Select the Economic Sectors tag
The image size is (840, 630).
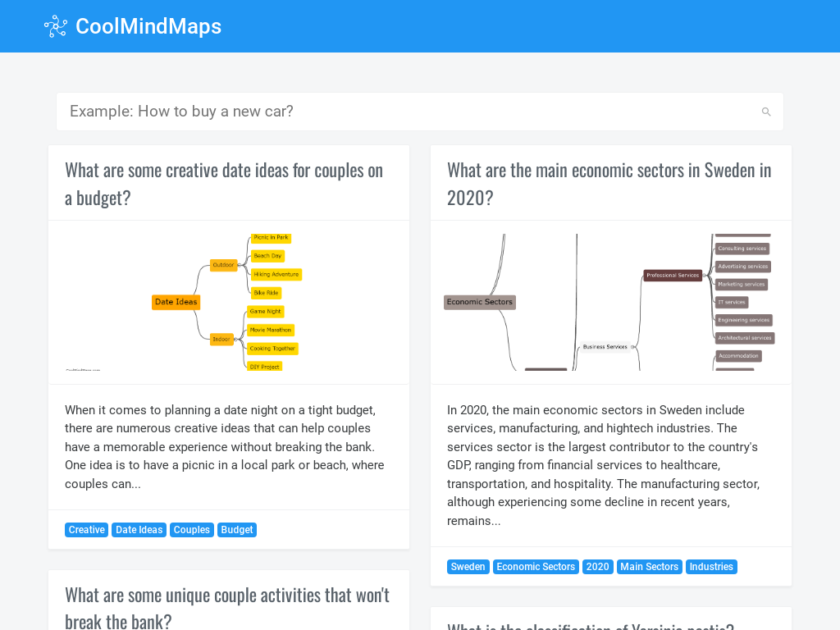point(536,567)
